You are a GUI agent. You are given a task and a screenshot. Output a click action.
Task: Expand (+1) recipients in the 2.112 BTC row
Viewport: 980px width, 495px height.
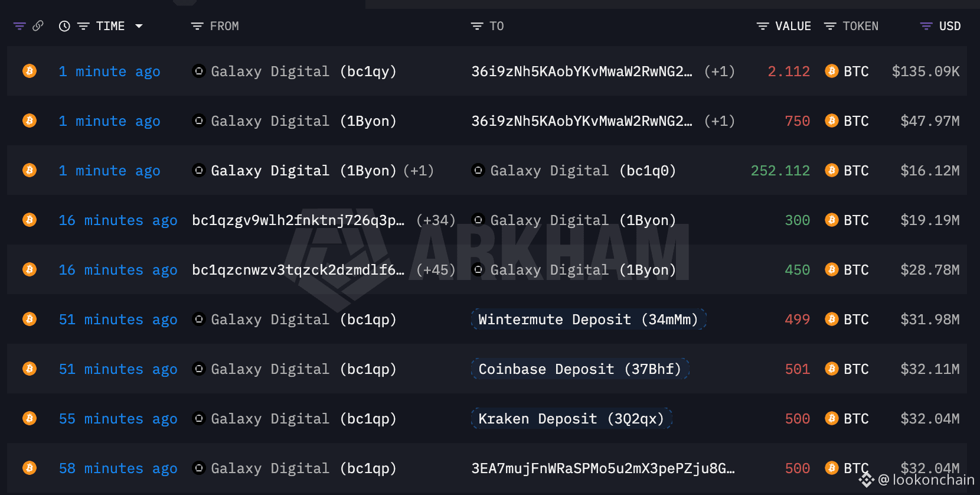(x=720, y=71)
